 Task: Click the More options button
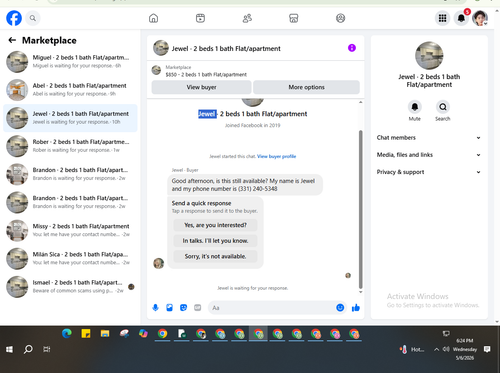[x=306, y=87]
